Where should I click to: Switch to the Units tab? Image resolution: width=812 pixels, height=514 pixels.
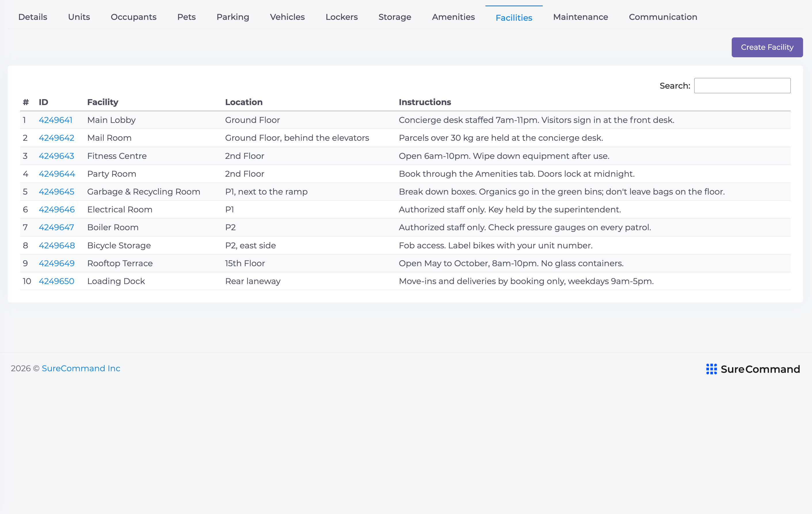pos(79,17)
